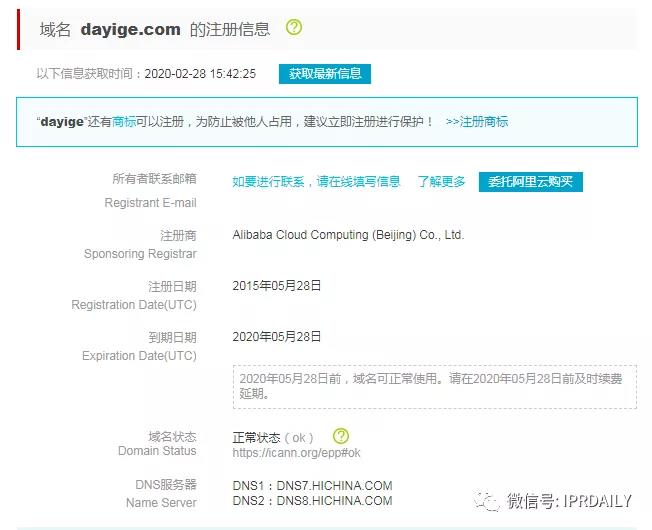Screen dimensions: 652x530
Task: Click the Registrant E-mail label
Action: 151,203
